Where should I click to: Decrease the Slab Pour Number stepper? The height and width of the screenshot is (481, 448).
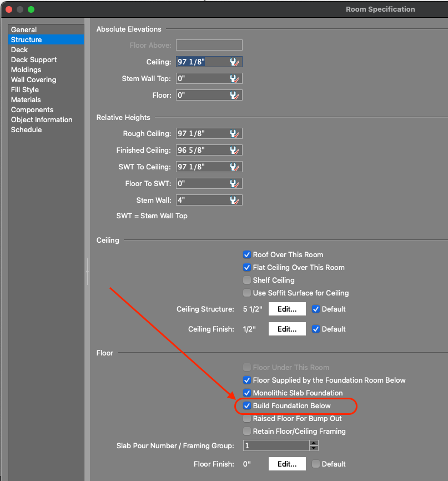click(314, 448)
